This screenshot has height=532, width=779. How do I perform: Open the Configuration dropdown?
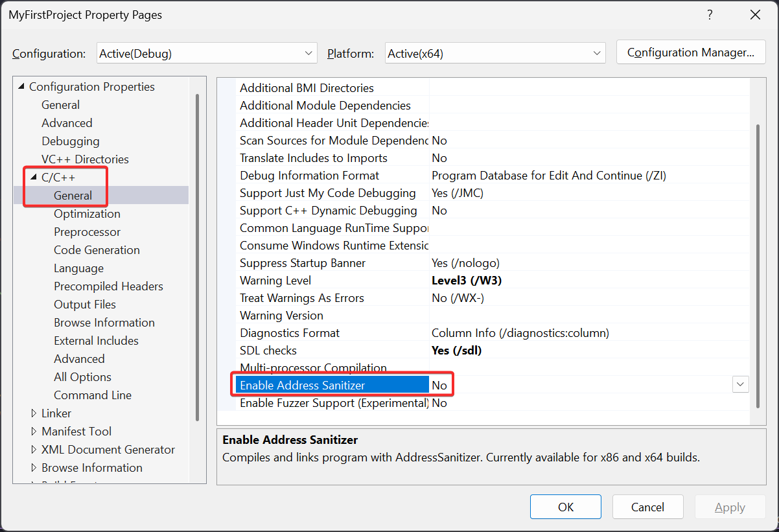207,54
